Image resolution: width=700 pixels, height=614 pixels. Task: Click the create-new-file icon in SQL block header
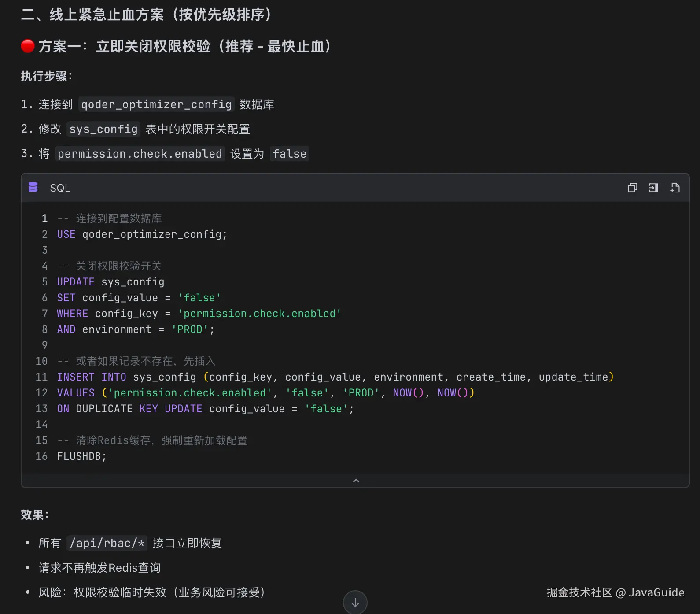[x=675, y=188]
